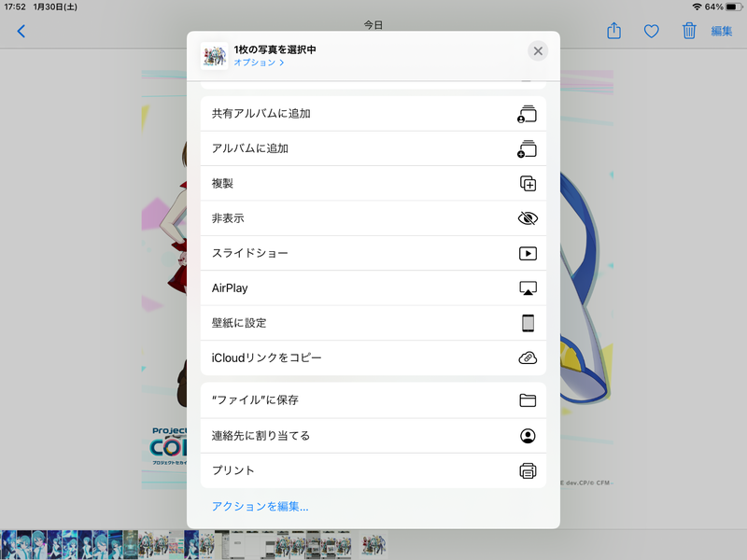Image resolution: width=747 pixels, height=560 pixels.
Task: Start スライドショー from the share sheet
Action: [x=373, y=253]
